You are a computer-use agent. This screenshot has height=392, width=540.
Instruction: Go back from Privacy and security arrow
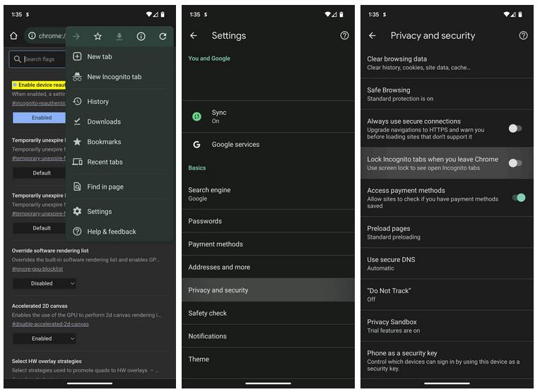(372, 35)
